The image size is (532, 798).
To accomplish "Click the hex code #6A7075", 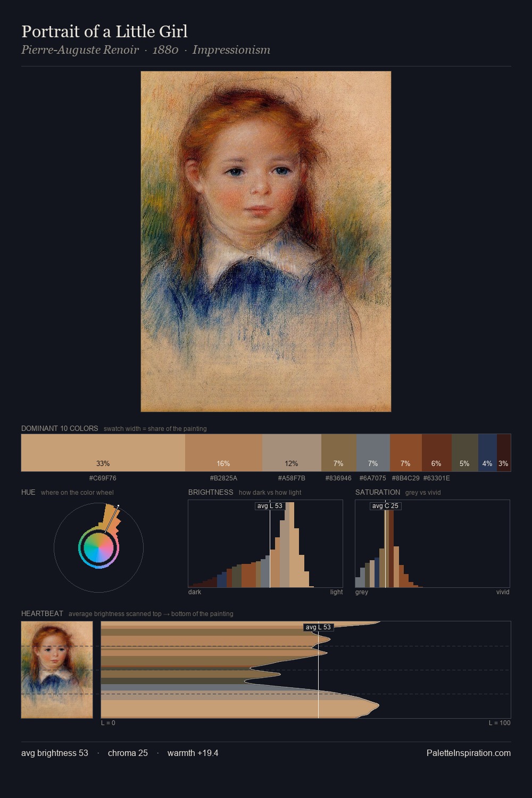I will point(373,478).
